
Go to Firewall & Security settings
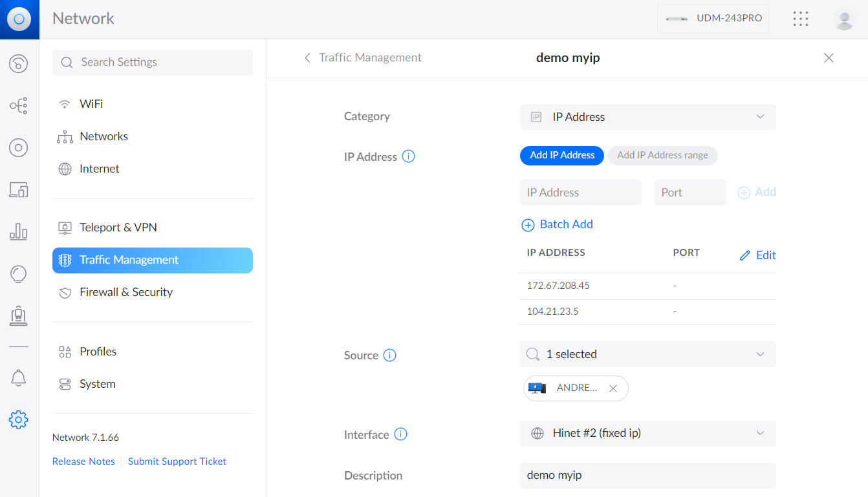point(126,292)
